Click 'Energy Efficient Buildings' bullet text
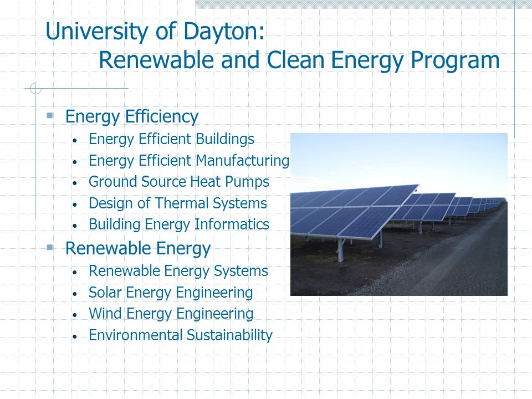The width and height of the screenshot is (532, 399). 171,139
